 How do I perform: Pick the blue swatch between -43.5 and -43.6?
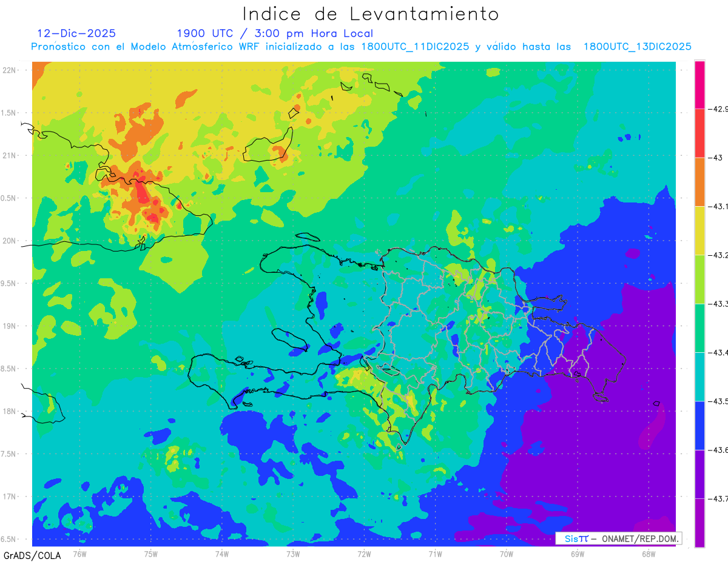click(x=699, y=425)
